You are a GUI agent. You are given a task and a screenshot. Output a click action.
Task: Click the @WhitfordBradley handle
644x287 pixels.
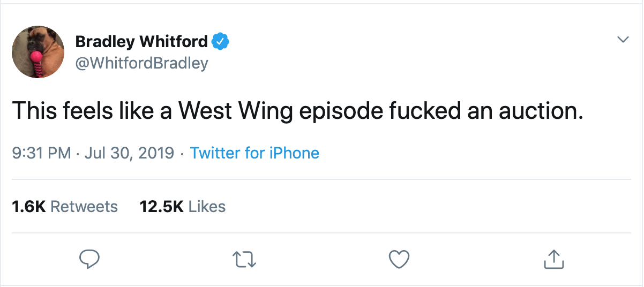coord(141,63)
